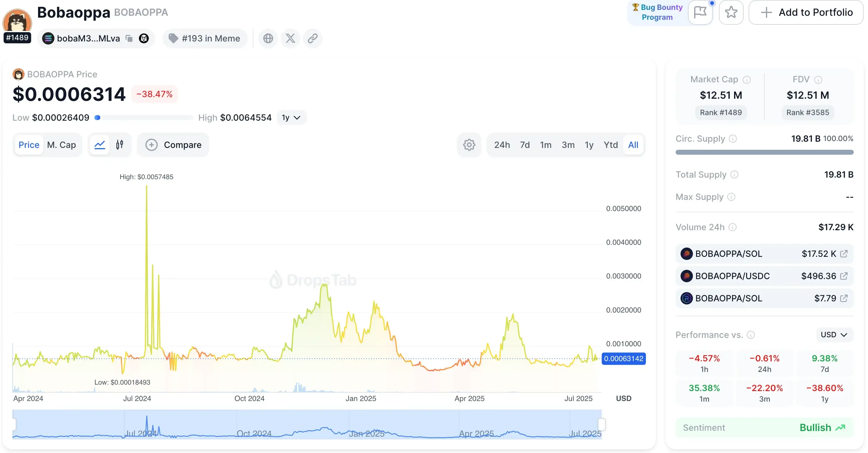Screen dimensions: 868x453
Task: Open the 1y low/high range dropdown
Action: 291,118
